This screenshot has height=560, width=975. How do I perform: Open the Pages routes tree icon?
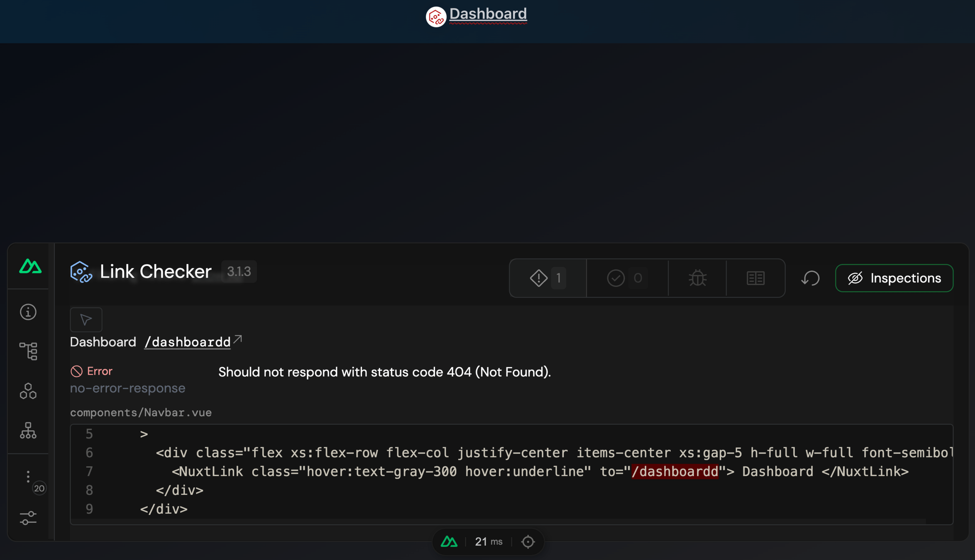(x=28, y=351)
